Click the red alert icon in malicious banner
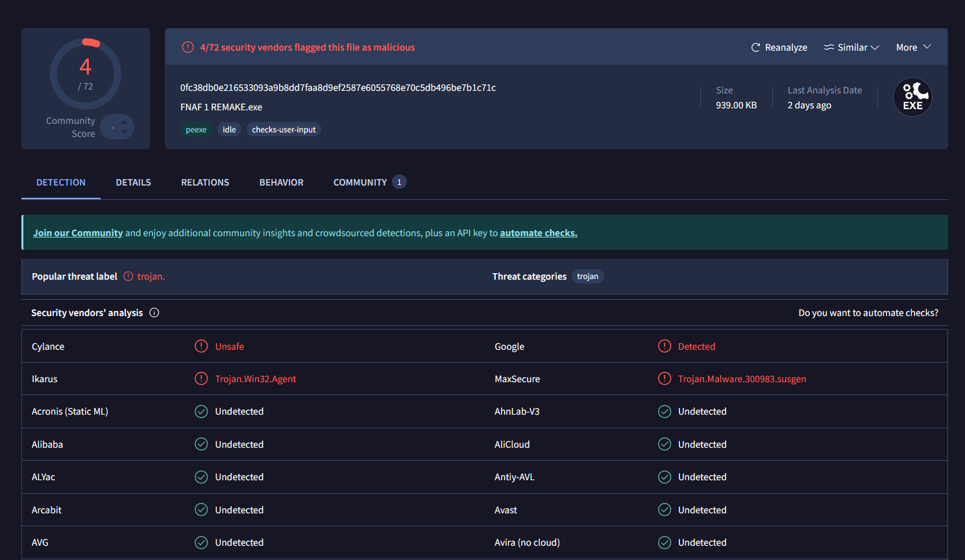This screenshot has width=965, height=560. (x=188, y=47)
